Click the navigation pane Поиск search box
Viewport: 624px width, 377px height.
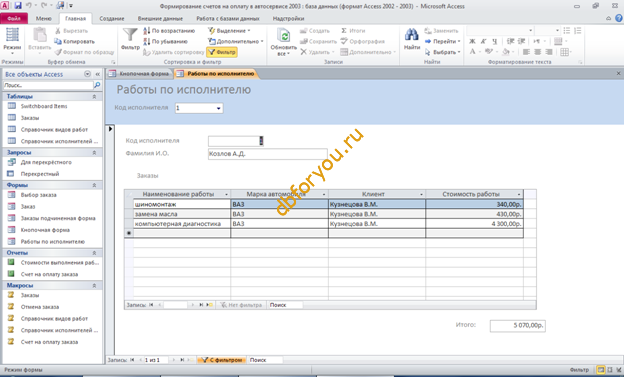48,85
